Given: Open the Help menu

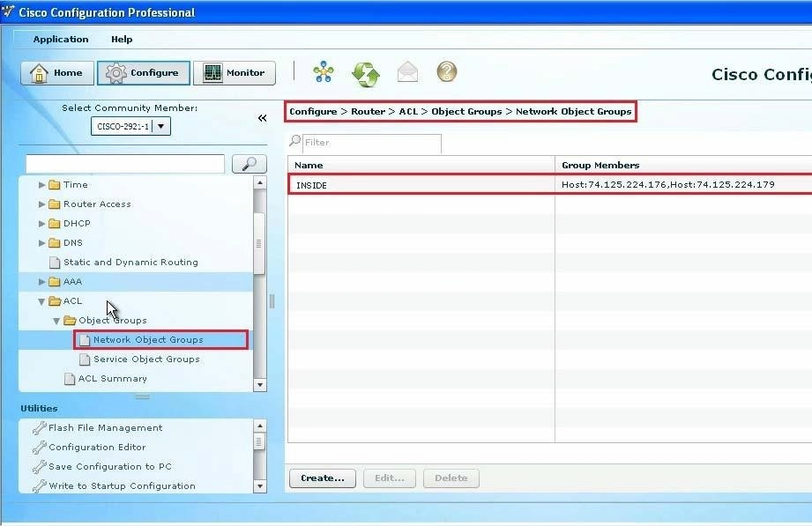Looking at the screenshot, I should click(x=122, y=40).
